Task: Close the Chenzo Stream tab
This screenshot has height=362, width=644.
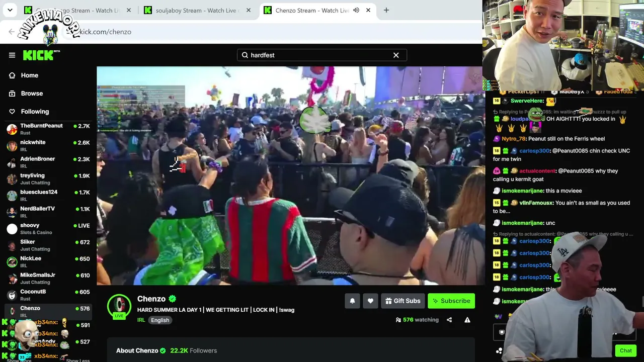Action: pos(368,10)
